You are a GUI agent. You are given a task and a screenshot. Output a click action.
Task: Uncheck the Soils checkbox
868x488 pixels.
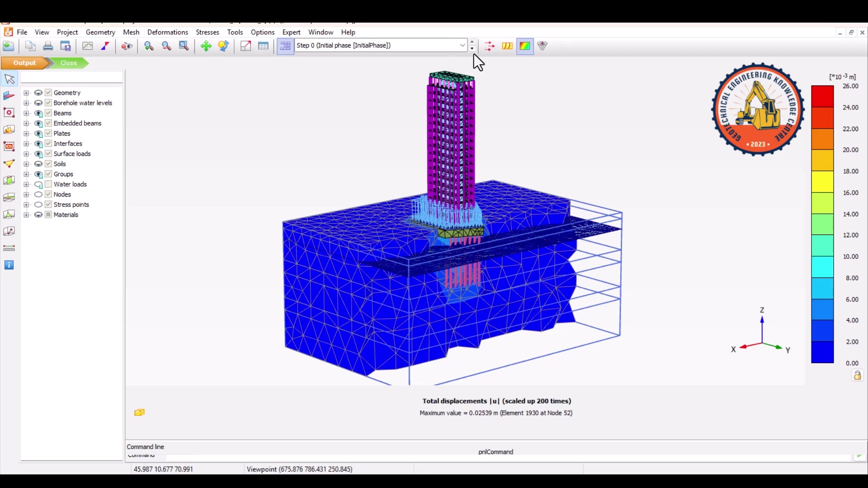pos(48,164)
